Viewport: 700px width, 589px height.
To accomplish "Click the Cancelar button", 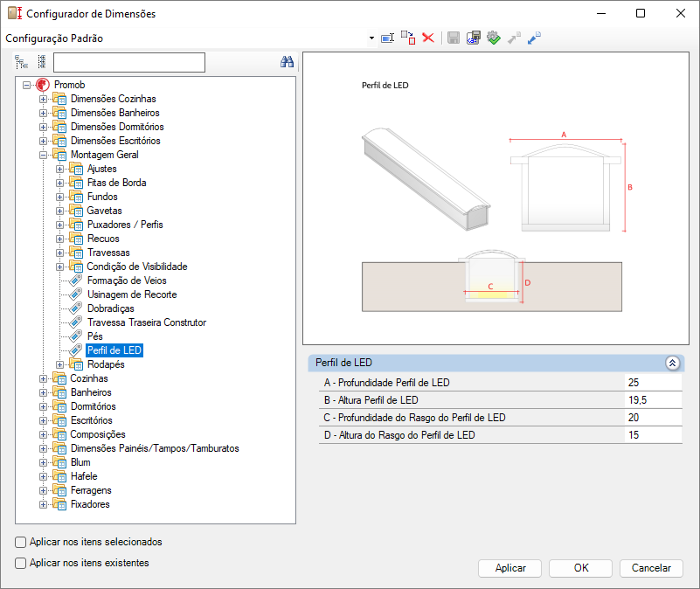I will point(651,568).
